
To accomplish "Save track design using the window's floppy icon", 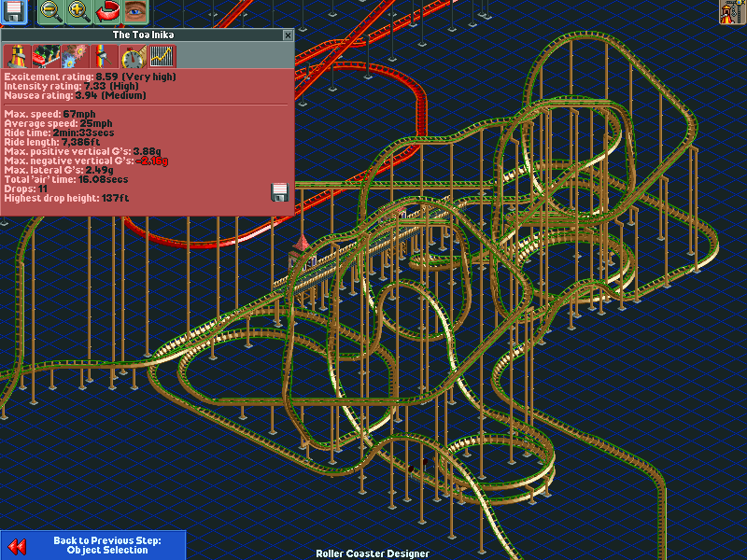I will 279,192.
